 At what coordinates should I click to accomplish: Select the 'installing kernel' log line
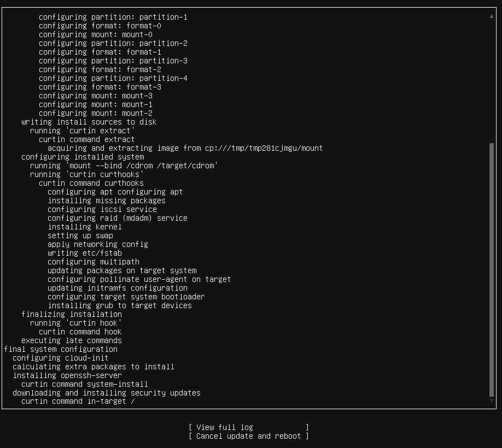[85, 227]
